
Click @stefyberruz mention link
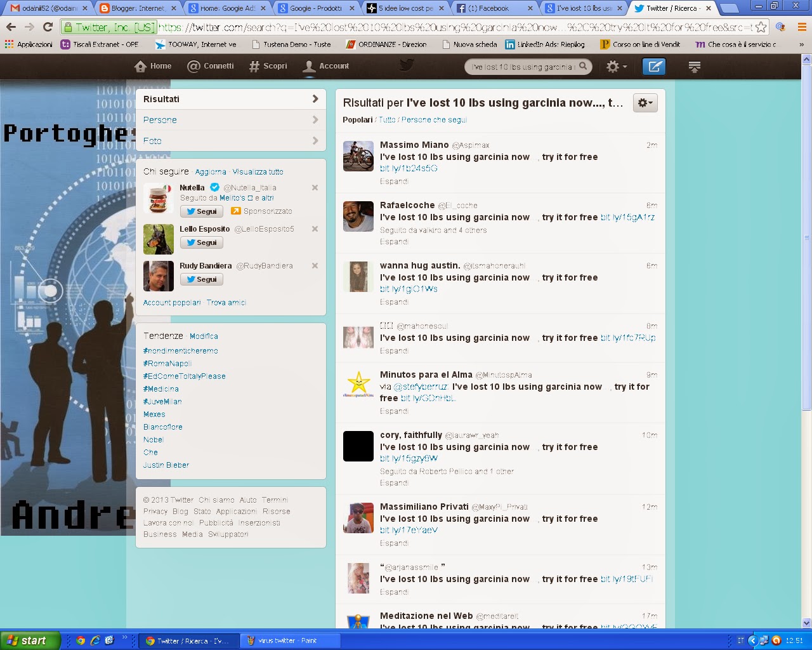(x=420, y=387)
